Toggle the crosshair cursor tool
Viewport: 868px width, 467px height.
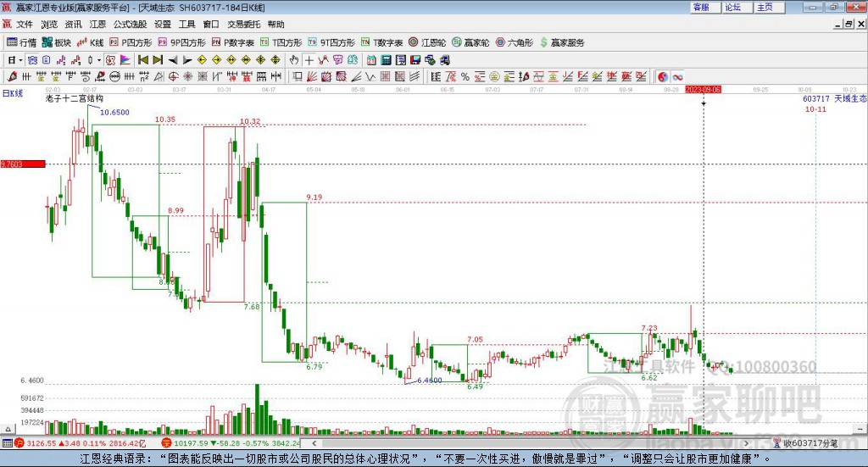[309, 60]
